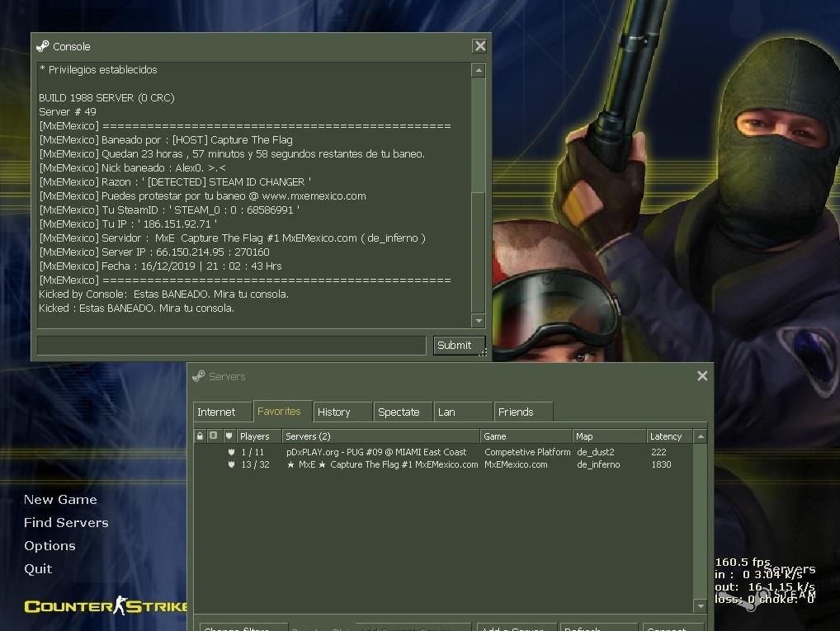Click the 'de_inferno' map cell in the server list

pos(598,464)
